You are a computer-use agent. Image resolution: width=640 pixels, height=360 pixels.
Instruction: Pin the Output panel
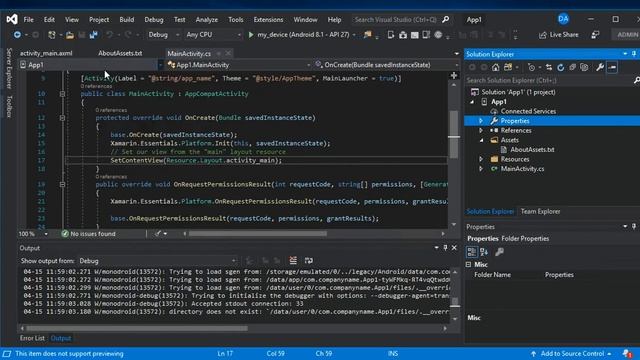[445, 248]
